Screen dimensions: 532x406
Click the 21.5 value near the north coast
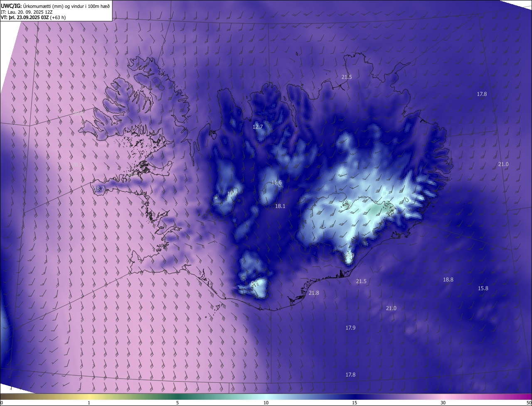coord(347,77)
